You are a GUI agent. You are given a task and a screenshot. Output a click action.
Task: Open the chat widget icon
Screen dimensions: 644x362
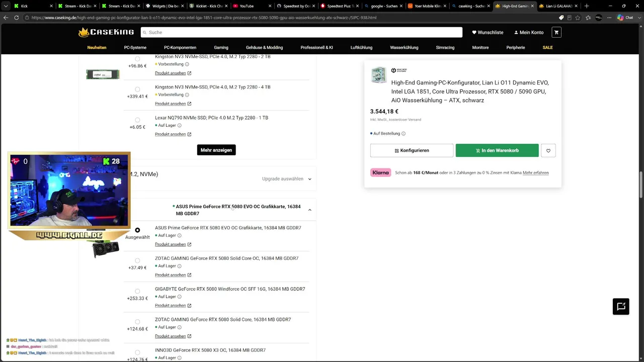click(x=621, y=307)
